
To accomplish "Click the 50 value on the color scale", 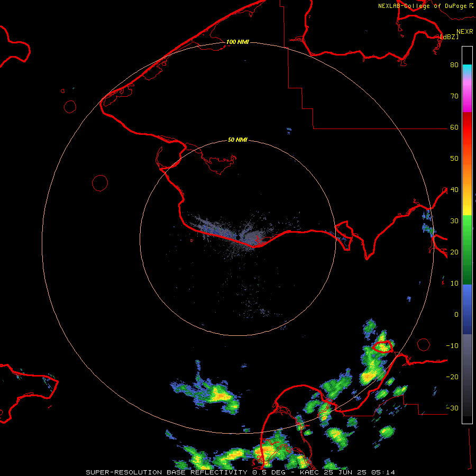I will [x=454, y=159].
